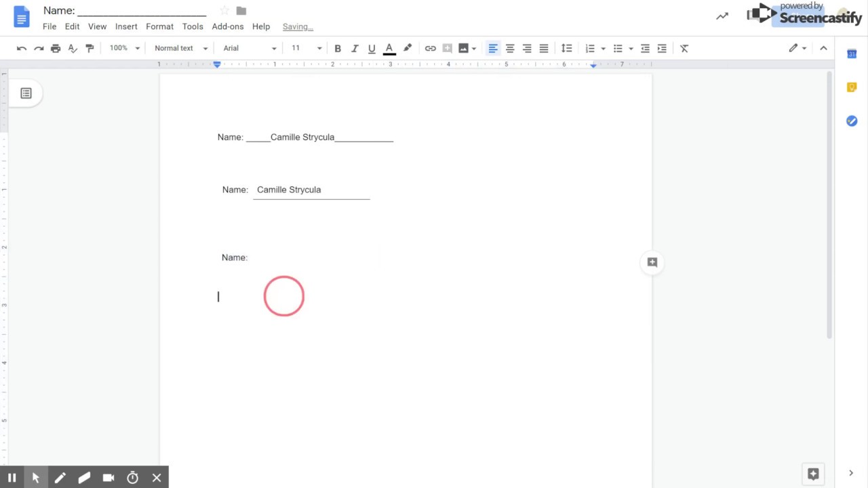The width and height of the screenshot is (868, 488).
Task: Click the Saving status link
Action: 298,26
